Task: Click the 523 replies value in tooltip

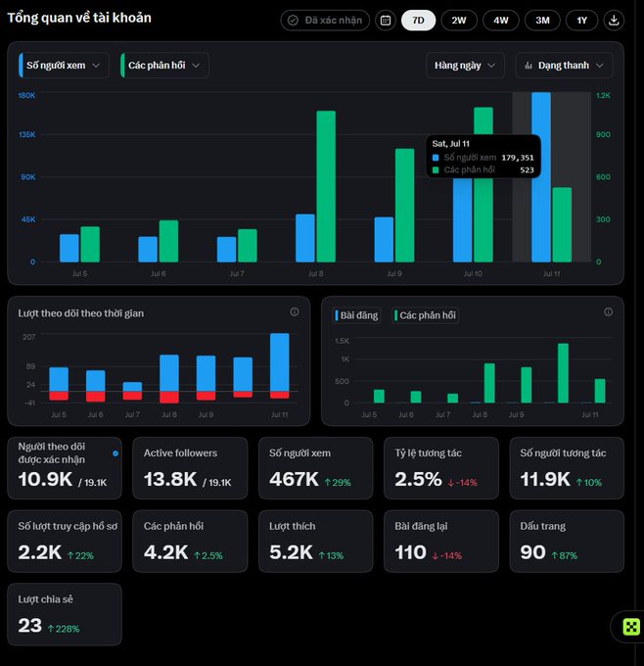Action: [527, 169]
